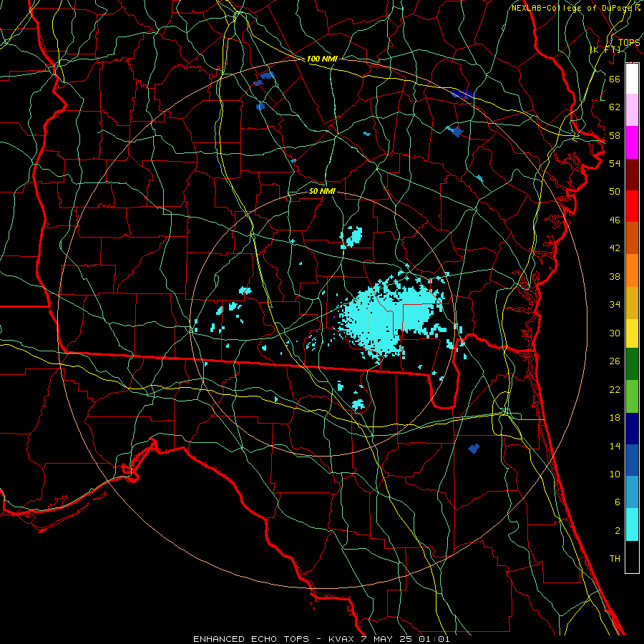644x644 pixels.
Task: Click legend value '18'
Action: 615,418
